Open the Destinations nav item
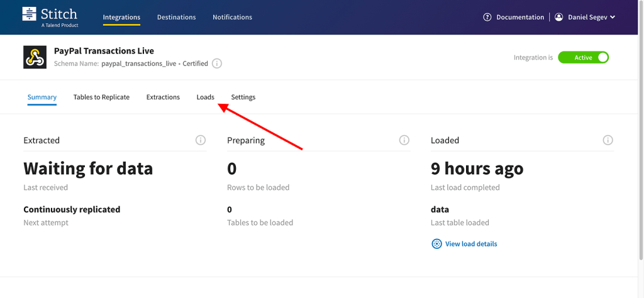Viewport: 644px width, 298px height. [177, 17]
